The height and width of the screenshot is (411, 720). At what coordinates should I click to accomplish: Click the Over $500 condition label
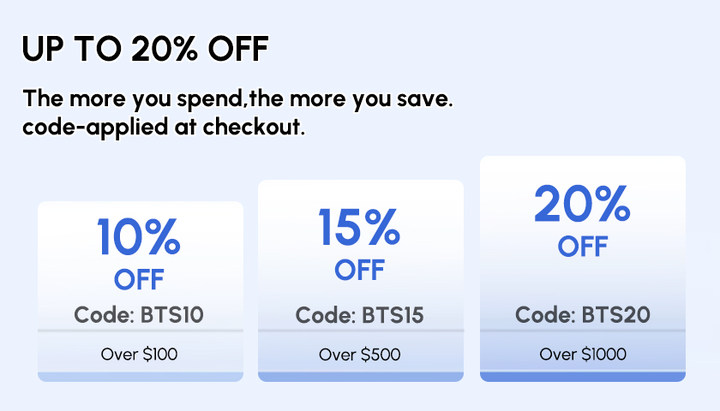click(x=360, y=354)
